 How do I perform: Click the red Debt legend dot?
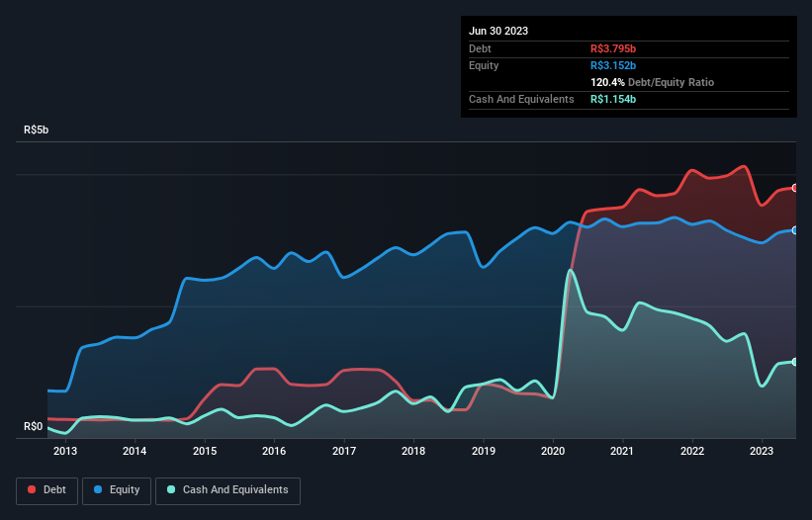coord(32,489)
